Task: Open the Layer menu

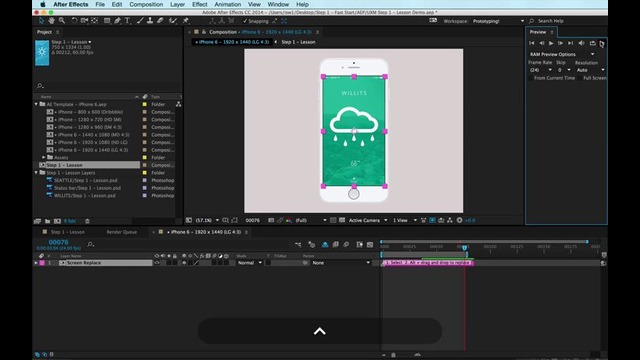Action: click(x=177, y=4)
